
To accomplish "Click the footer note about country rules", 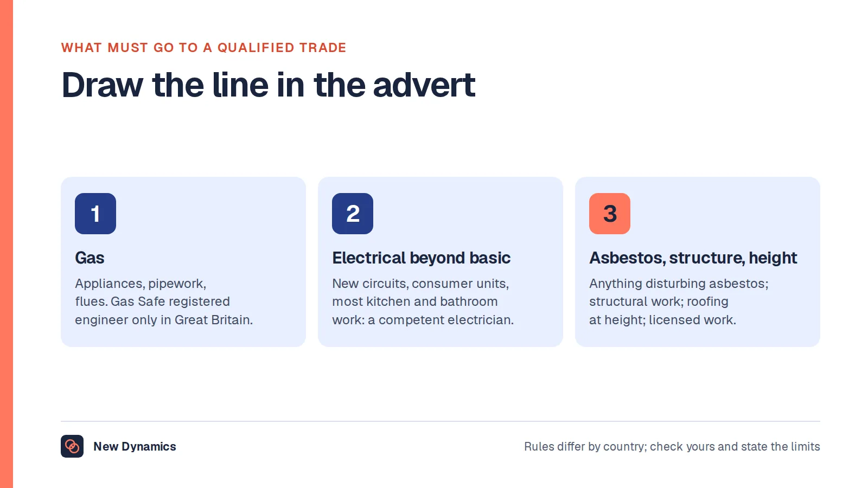I will 672,446.
